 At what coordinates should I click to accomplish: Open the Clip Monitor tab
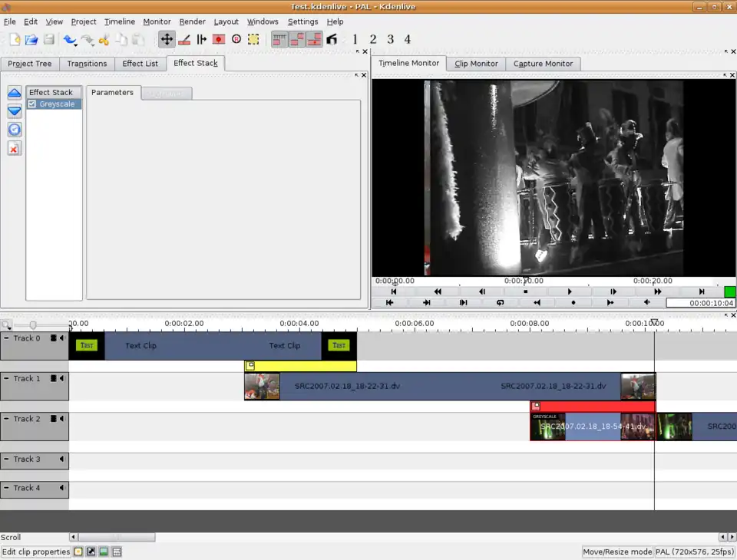476,64
